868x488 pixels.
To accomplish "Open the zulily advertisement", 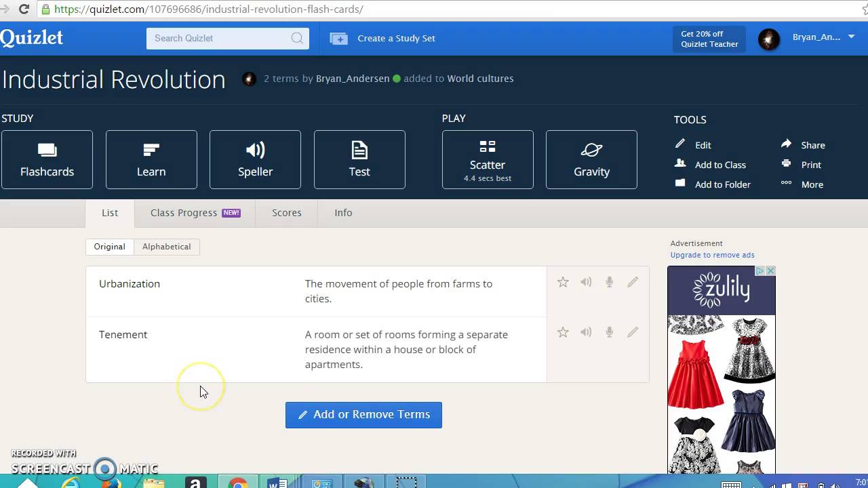I will pyautogui.click(x=722, y=369).
